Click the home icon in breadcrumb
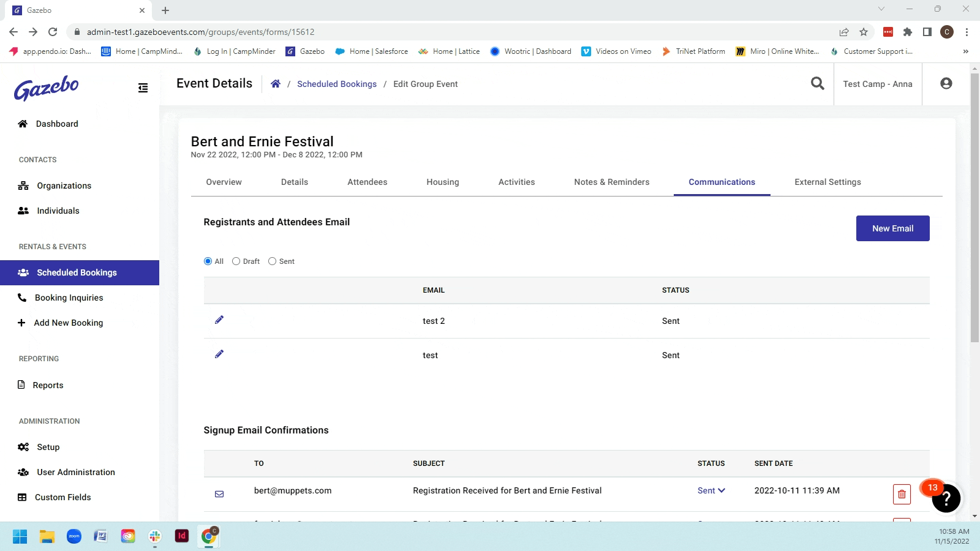Viewport: 980px width, 551px height. click(276, 84)
